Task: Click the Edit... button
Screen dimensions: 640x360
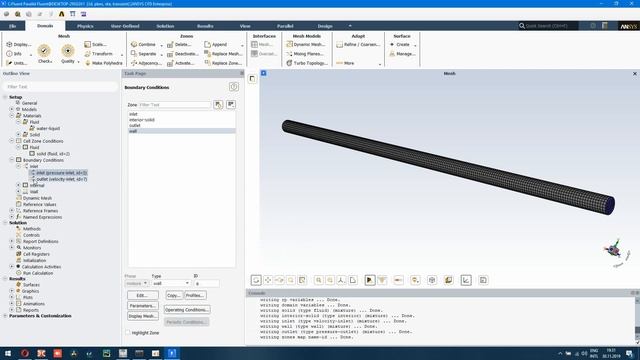Action: coord(142,295)
